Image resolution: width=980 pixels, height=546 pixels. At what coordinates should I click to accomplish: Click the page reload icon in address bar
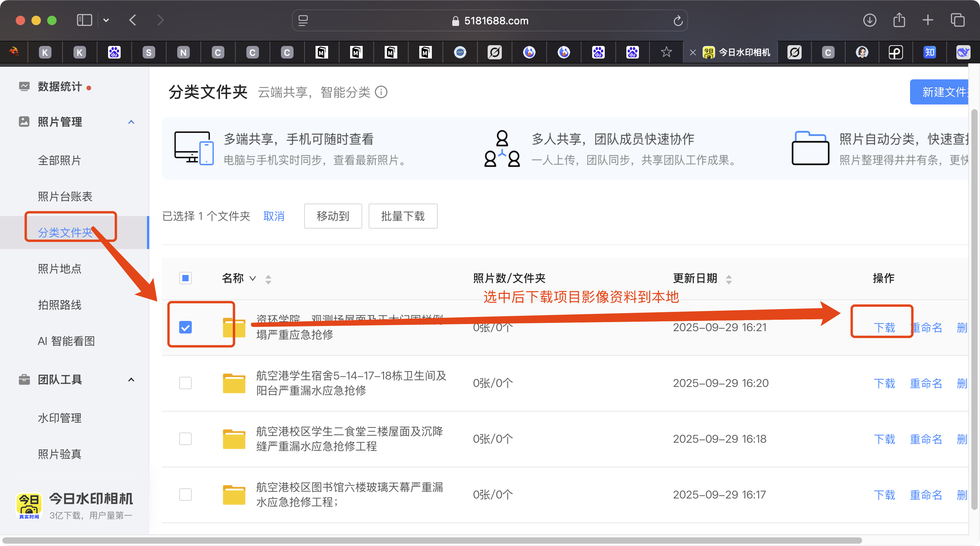[678, 21]
